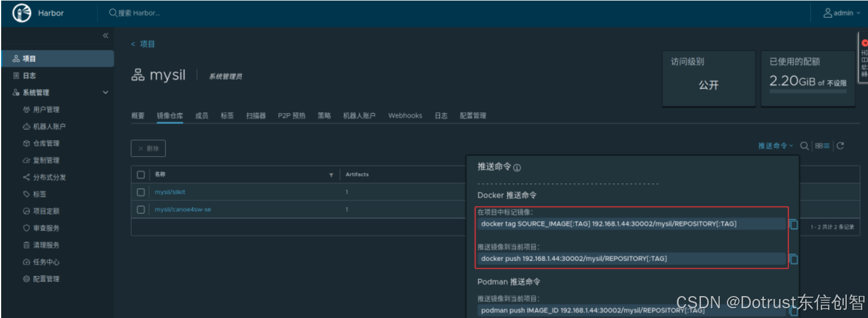Click the 审查服务 shield icon
This screenshot has width=868, height=318.
point(26,228)
